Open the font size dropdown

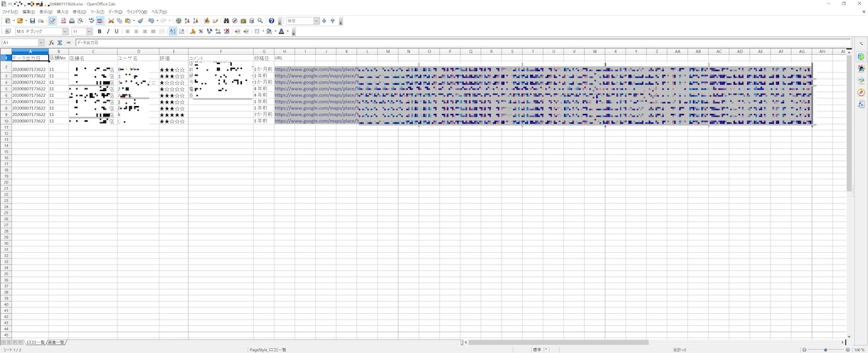pos(90,31)
